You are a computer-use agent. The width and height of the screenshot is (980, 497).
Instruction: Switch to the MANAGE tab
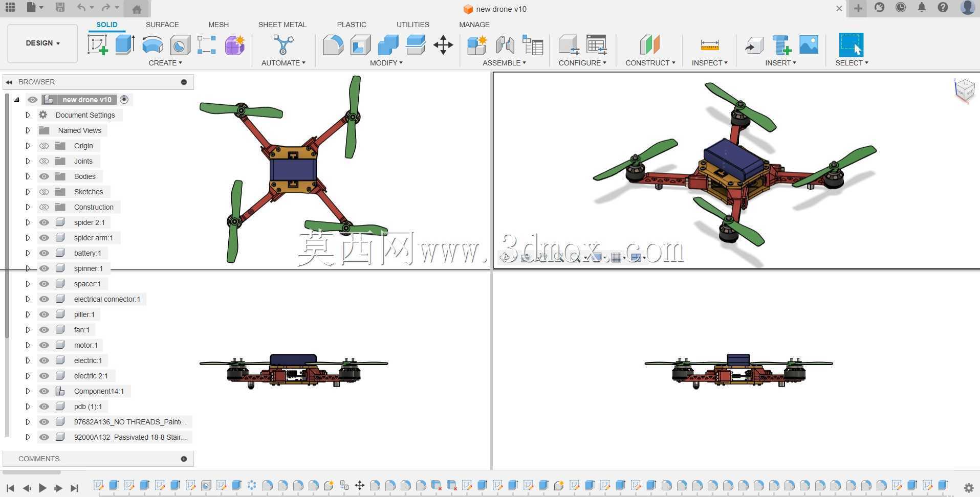click(x=474, y=25)
